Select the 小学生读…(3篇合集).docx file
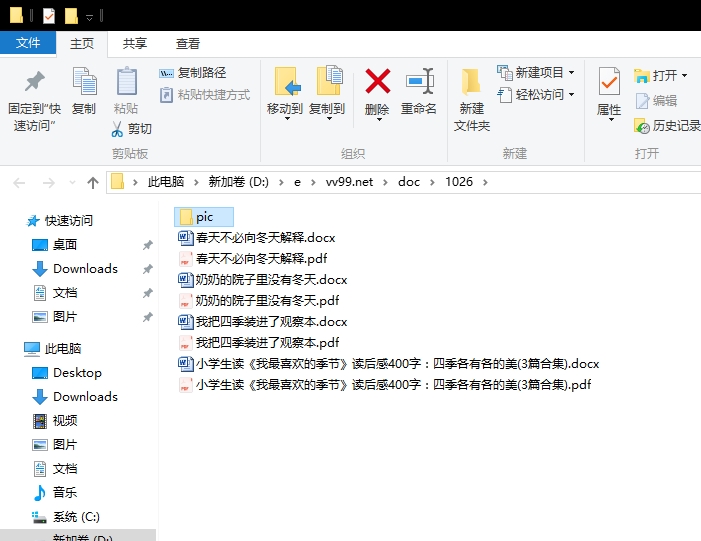 tap(389, 363)
